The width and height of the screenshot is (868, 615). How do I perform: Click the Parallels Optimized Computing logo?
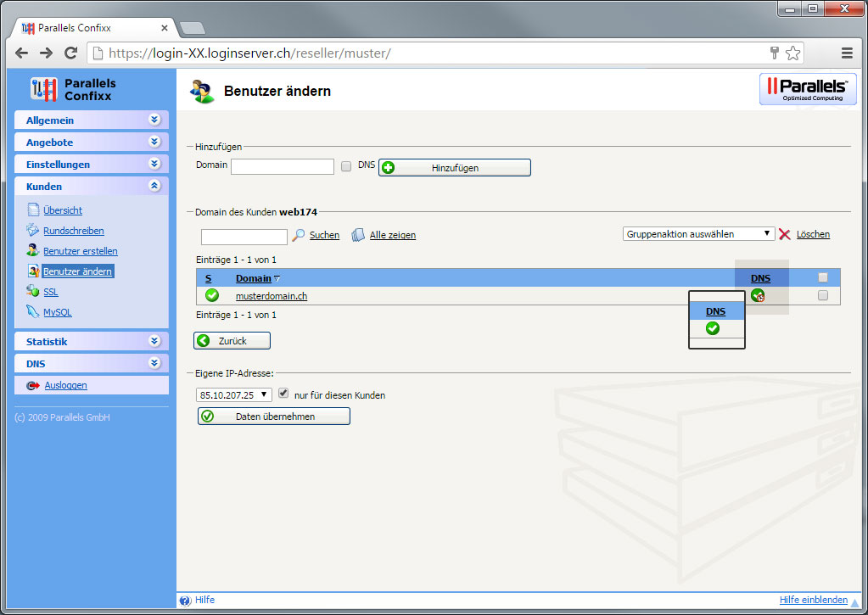pyautogui.click(x=808, y=89)
